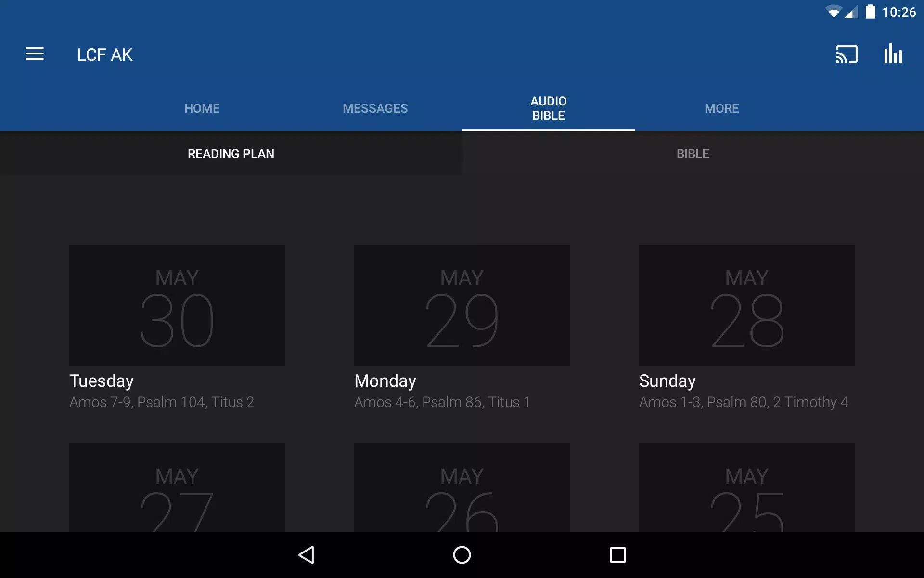Screen dimensions: 924x578
Task: Select the Reading Plan sub-tab
Action: (231, 154)
